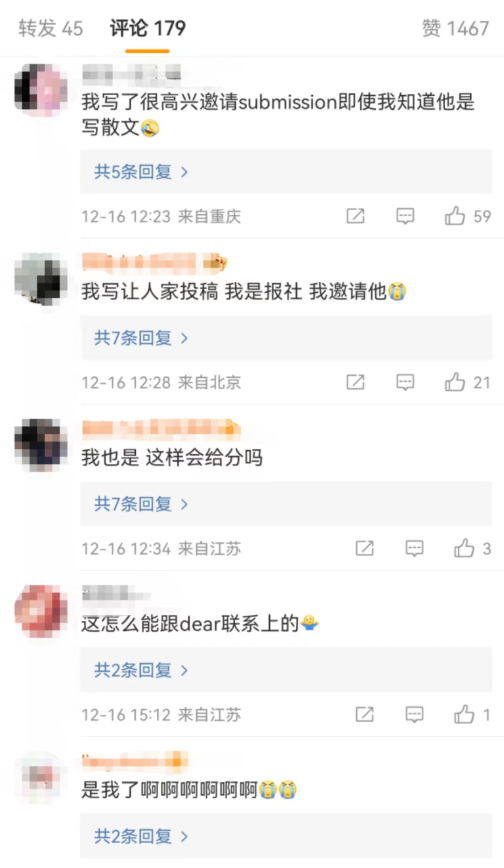
Task: Switch to the 转发 45 tab
Action: pos(51,28)
